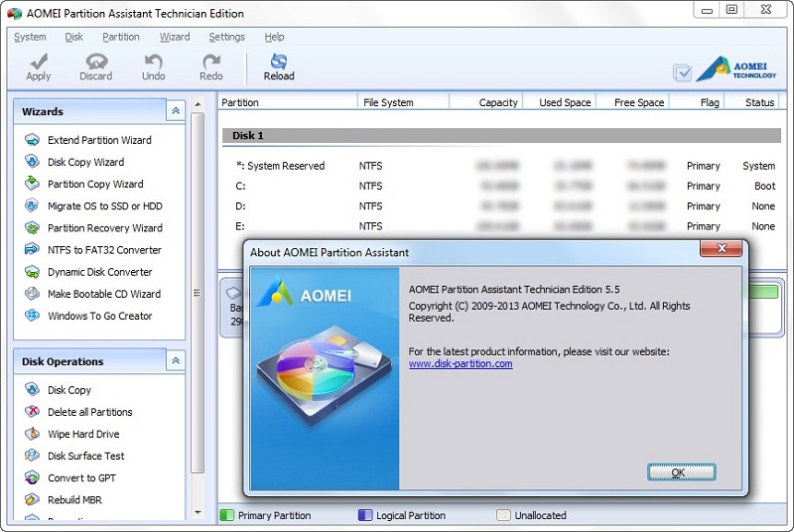Click the Migrate OS to SSD or HDD label
The image size is (794, 532).
(105, 205)
